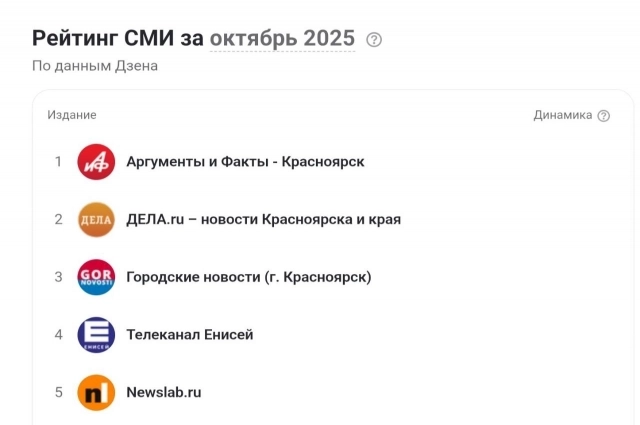640x425 pixels.
Task: Click the Рейтинг СМИ за heading text
Action: [x=118, y=39]
